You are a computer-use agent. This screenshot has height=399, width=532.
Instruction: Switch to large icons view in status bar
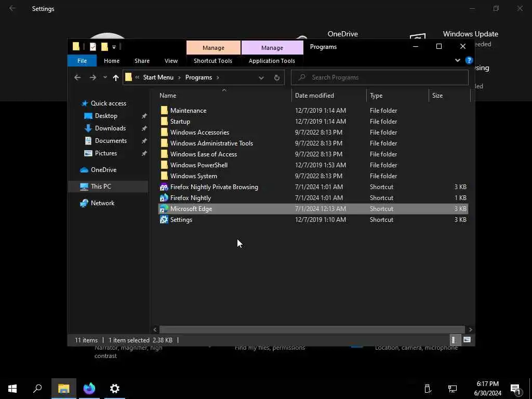[467, 340]
